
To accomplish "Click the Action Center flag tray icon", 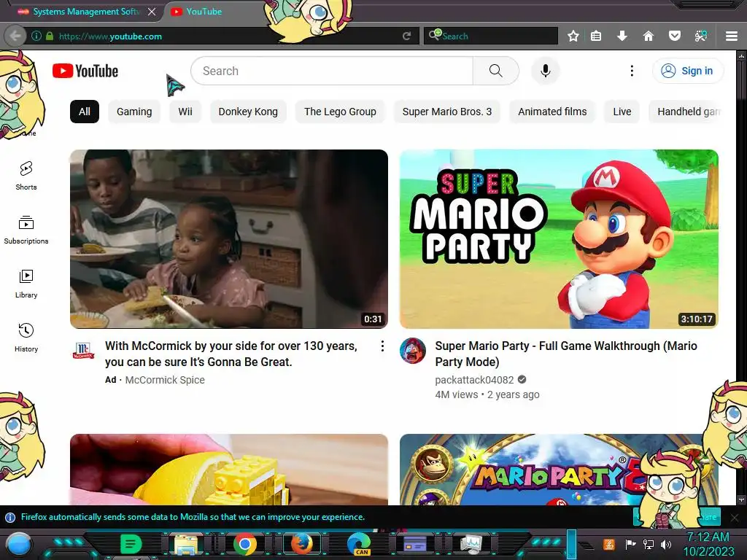I will pos(630,544).
